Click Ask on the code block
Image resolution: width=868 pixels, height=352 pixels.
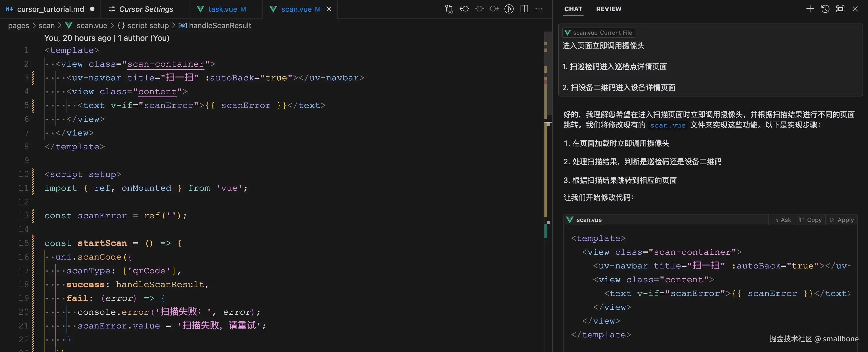click(782, 220)
